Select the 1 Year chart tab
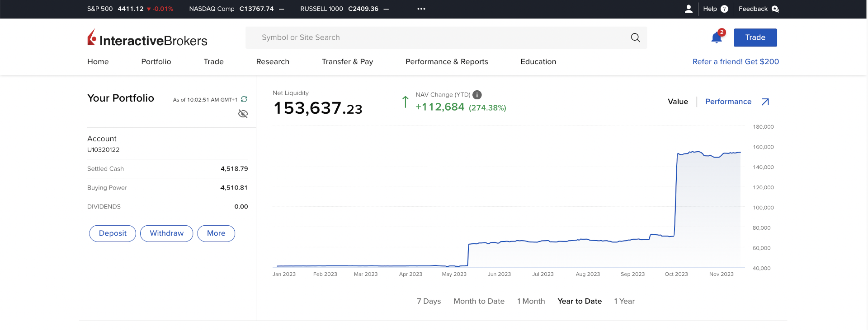 (624, 301)
